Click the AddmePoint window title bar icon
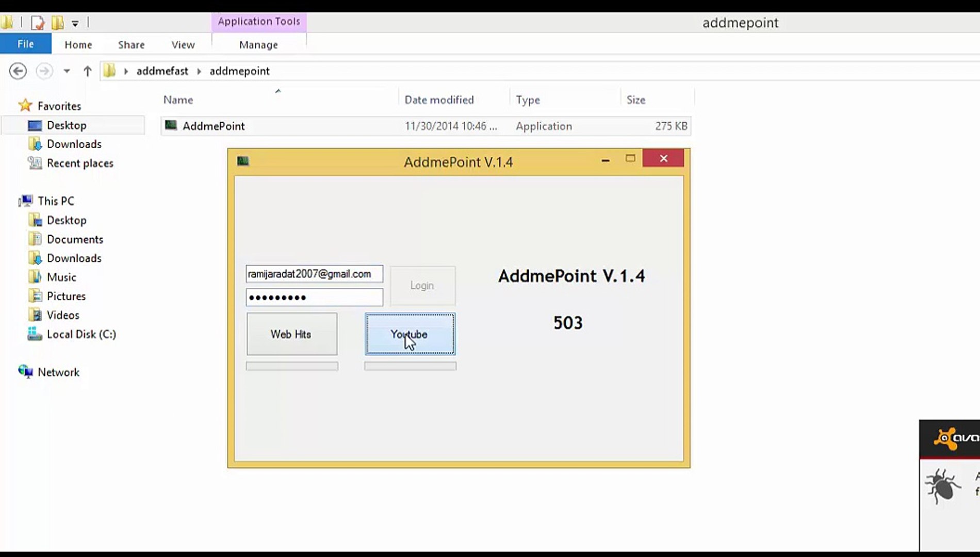The image size is (980, 557). click(243, 161)
